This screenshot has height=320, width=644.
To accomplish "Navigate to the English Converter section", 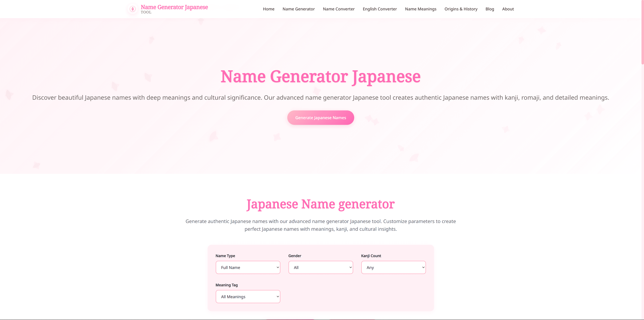I will 380,9.
